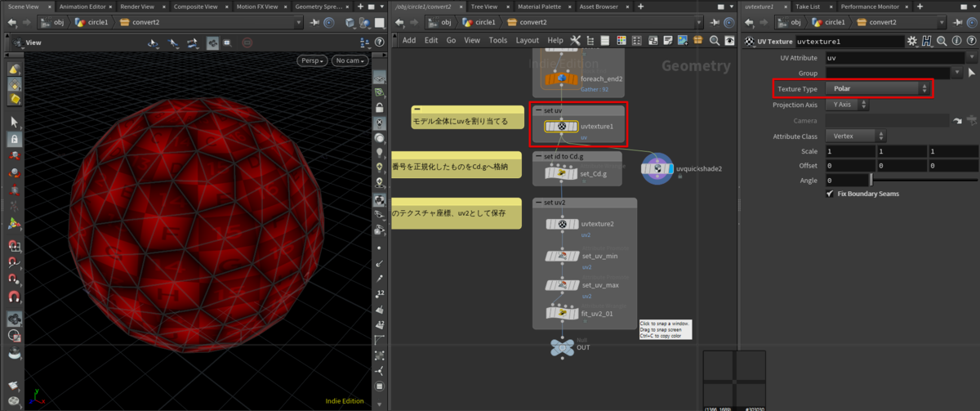Screen dimensions: 980x411
Task: Select the foreach_end2 node
Action: [561, 78]
